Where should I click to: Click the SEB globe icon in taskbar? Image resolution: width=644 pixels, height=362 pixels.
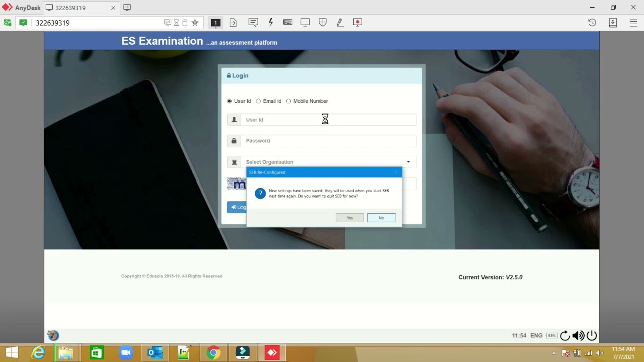pyautogui.click(x=53, y=335)
